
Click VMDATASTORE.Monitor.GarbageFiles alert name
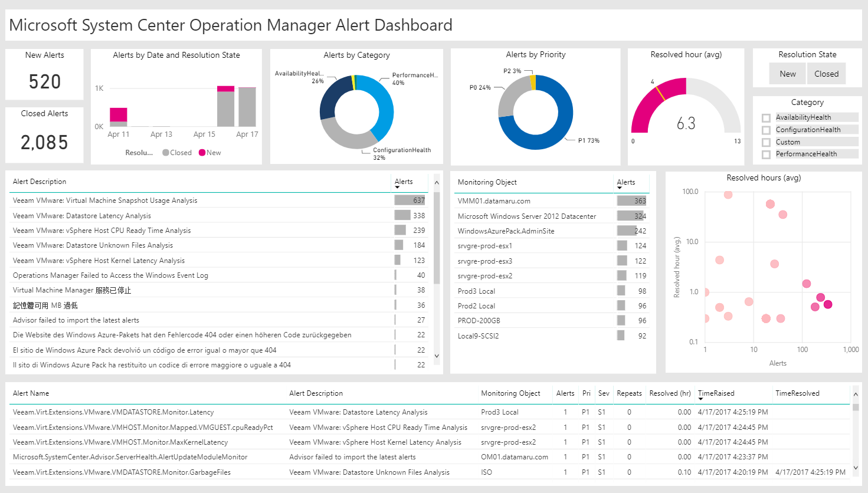coord(122,472)
